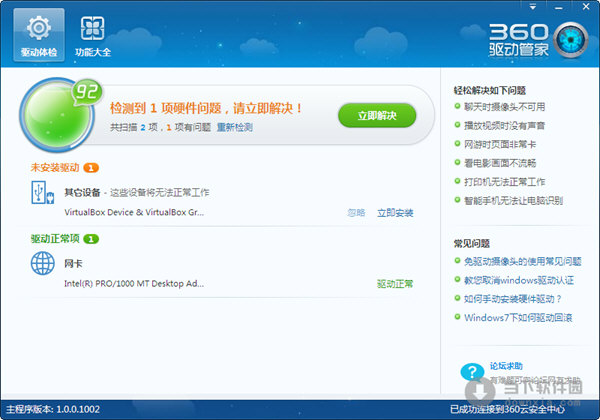The width and height of the screenshot is (600, 420).
Task: Click the 驱动正常项 section heading
Action: pyautogui.click(x=55, y=239)
